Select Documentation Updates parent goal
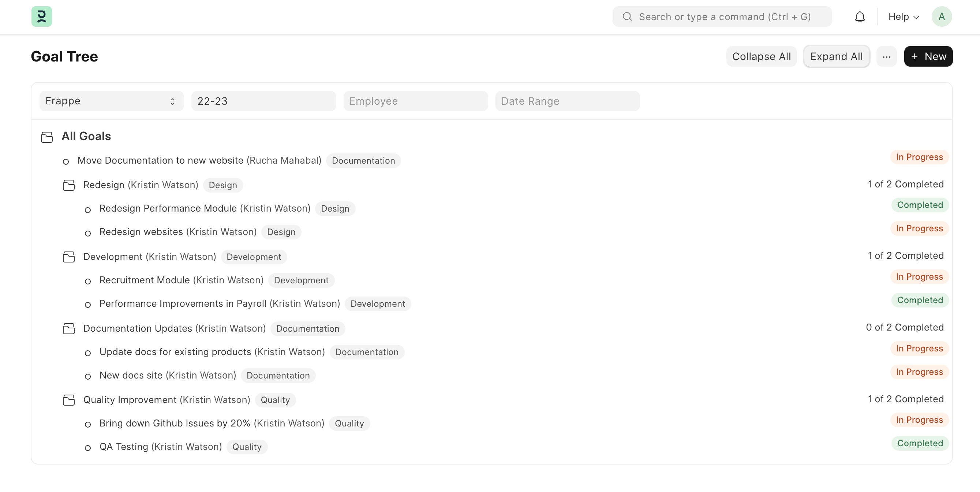 [x=175, y=328]
